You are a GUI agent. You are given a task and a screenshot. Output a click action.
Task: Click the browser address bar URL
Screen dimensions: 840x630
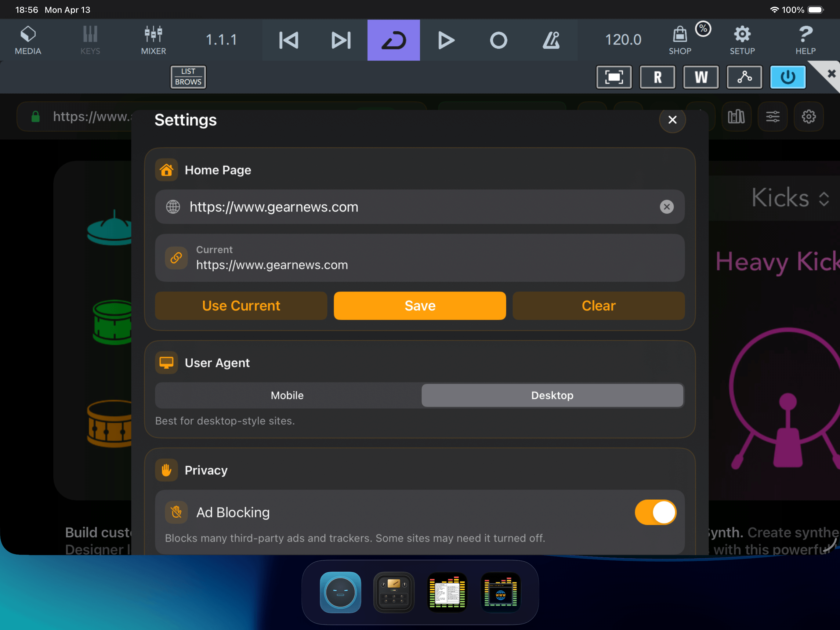(92, 116)
